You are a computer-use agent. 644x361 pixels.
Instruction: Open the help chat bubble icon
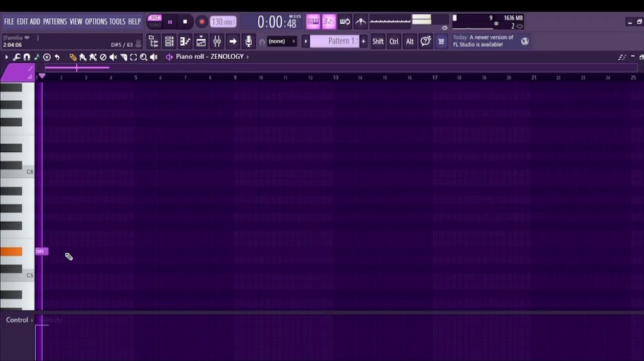(425, 42)
